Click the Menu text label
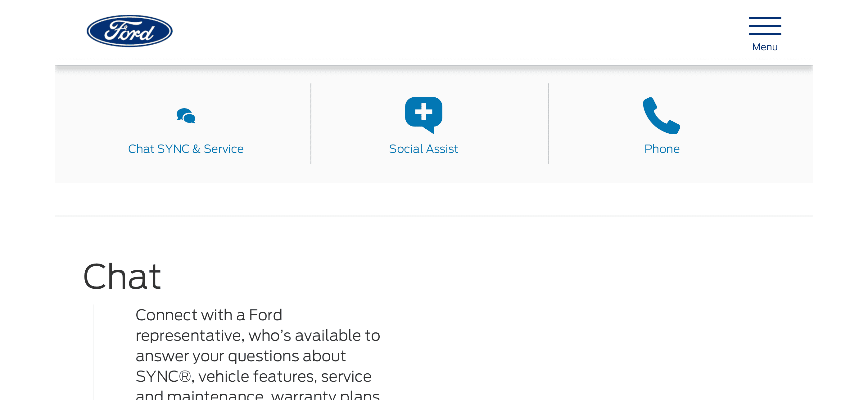This screenshot has width=868, height=400. (765, 47)
